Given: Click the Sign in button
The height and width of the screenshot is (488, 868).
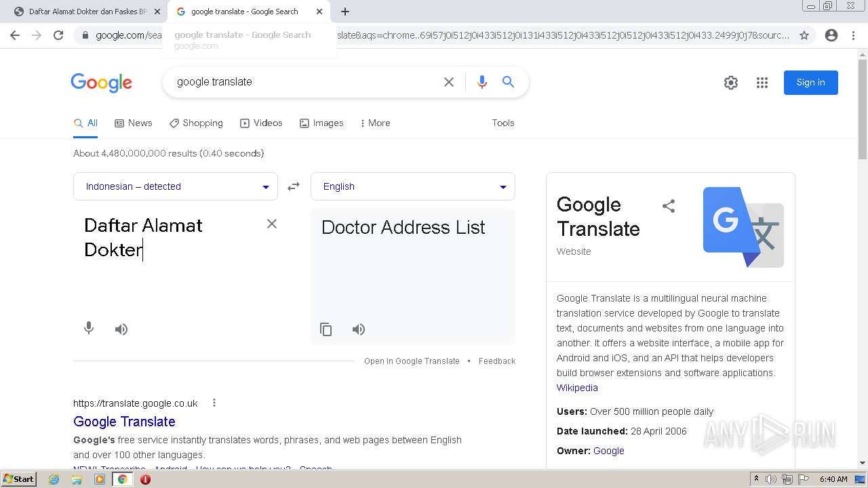Looking at the screenshot, I should [x=811, y=83].
